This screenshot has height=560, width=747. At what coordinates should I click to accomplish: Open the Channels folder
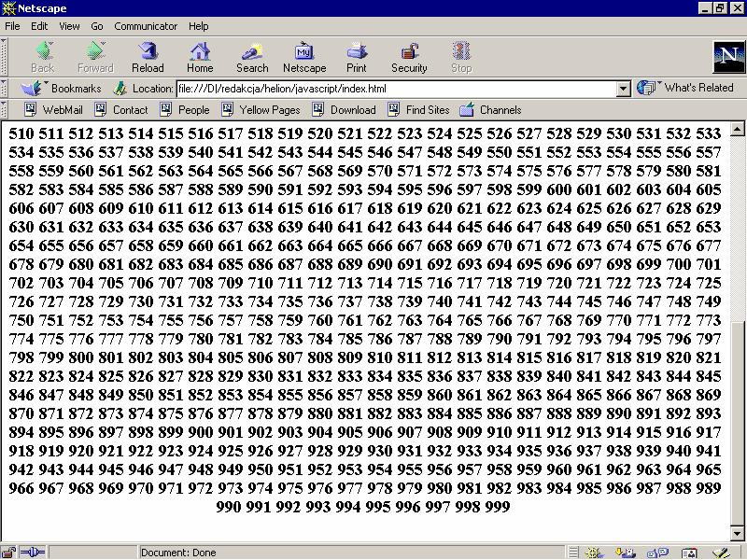click(x=491, y=110)
